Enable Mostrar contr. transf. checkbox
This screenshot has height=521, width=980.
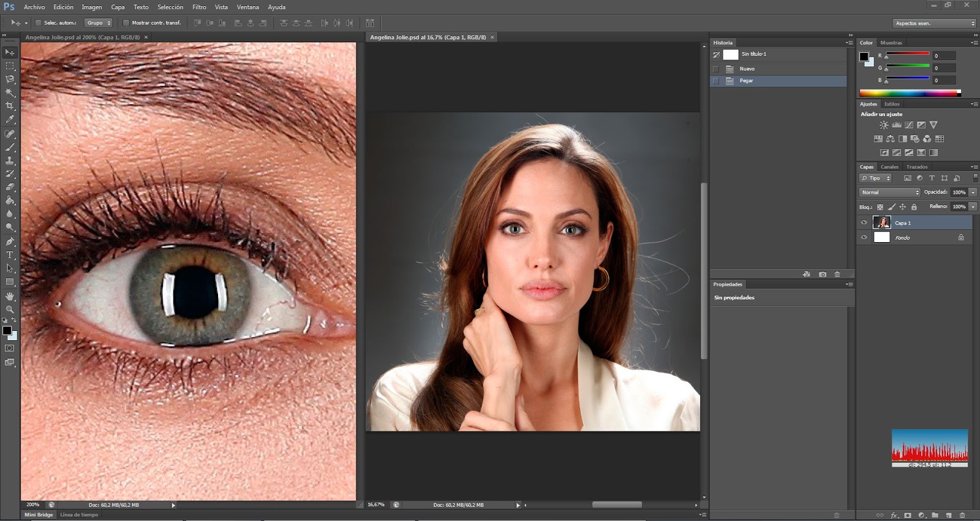click(126, 23)
